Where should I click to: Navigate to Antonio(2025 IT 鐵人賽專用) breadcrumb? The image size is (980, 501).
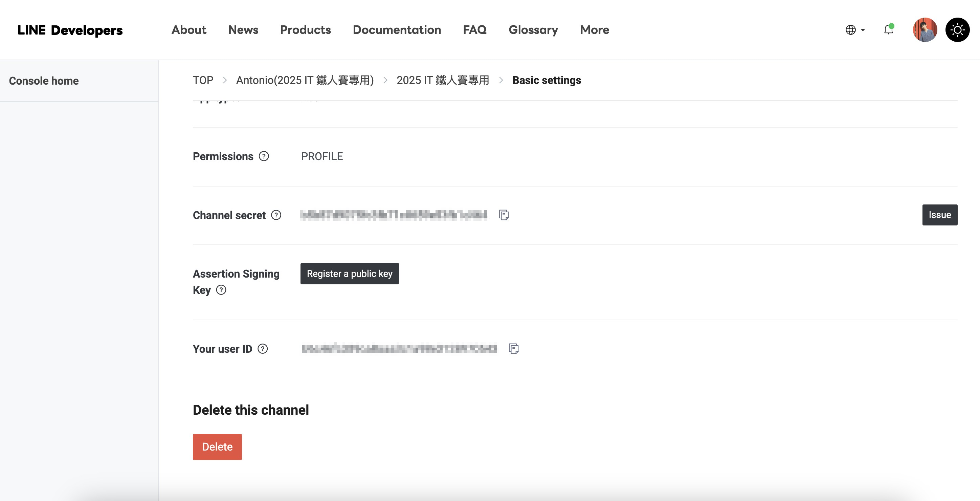point(305,80)
